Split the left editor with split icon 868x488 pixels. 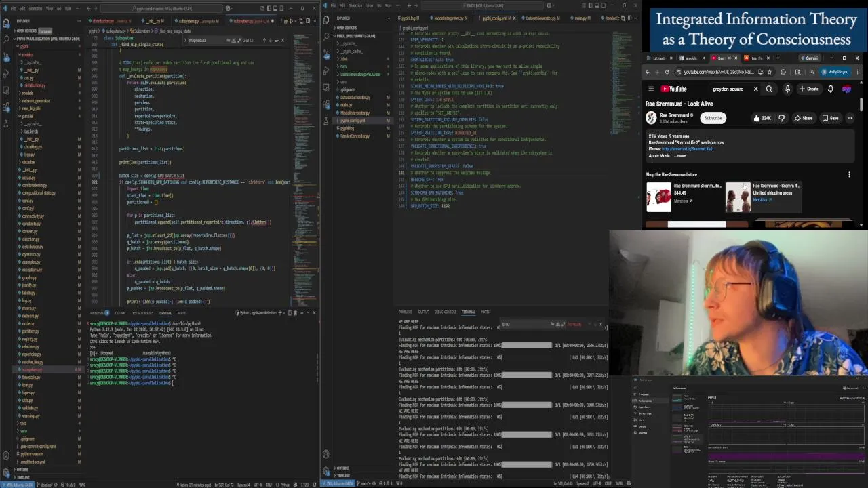(x=308, y=21)
